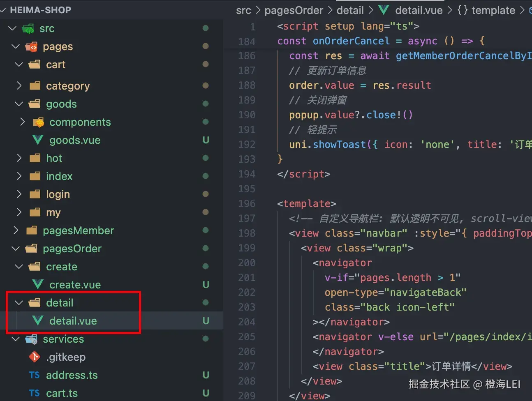Select the category folder label
Image resolution: width=532 pixels, height=401 pixels.
pyautogui.click(x=68, y=86)
